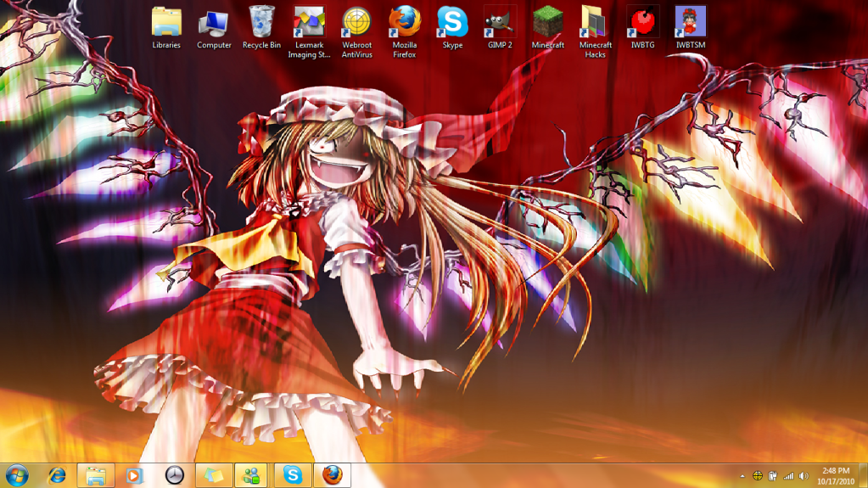Switch to Skype taskbar button
The width and height of the screenshot is (868, 488).
[292, 475]
